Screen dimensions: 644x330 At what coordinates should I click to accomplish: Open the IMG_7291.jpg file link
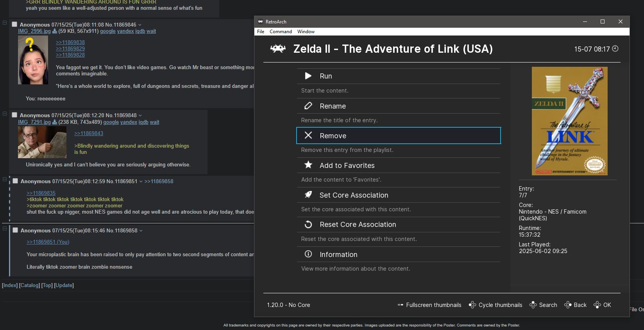34,122
